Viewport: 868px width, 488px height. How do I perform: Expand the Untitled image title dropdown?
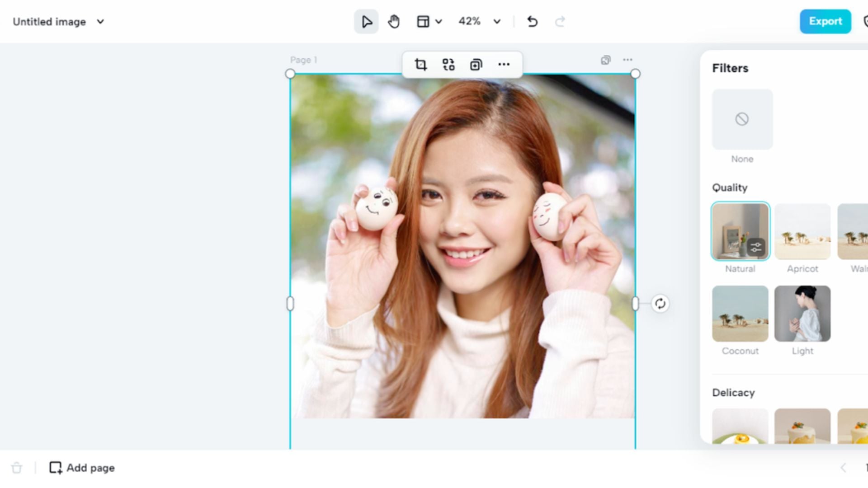click(100, 22)
